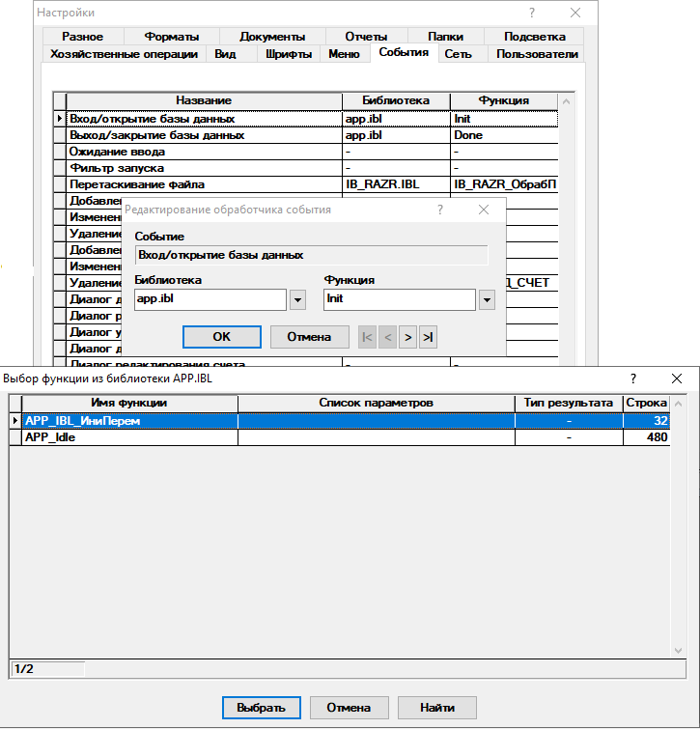700x729 pixels.
Task: Click row marker of Вход/открытие базы данных
Action: (x=60, y=119)
